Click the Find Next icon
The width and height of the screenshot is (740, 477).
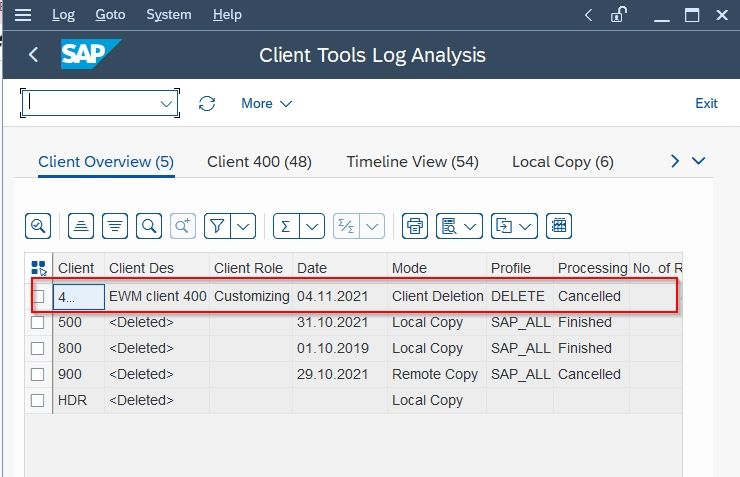pyautogui.click(x=183, y=226)
